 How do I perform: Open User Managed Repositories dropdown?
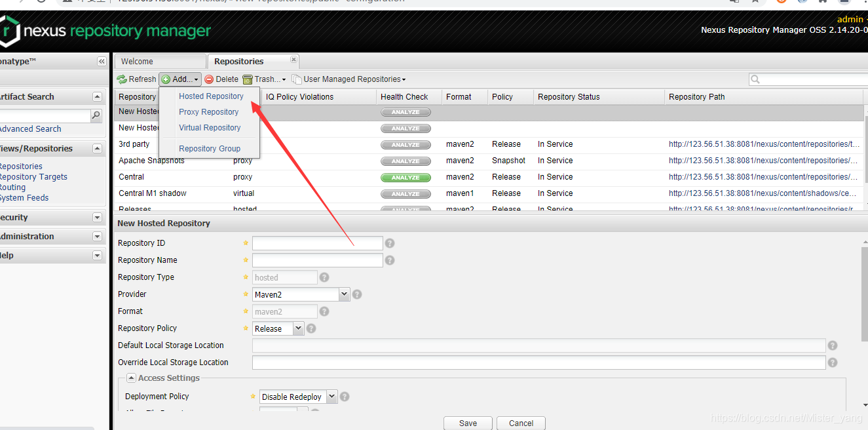click(349, 79)
